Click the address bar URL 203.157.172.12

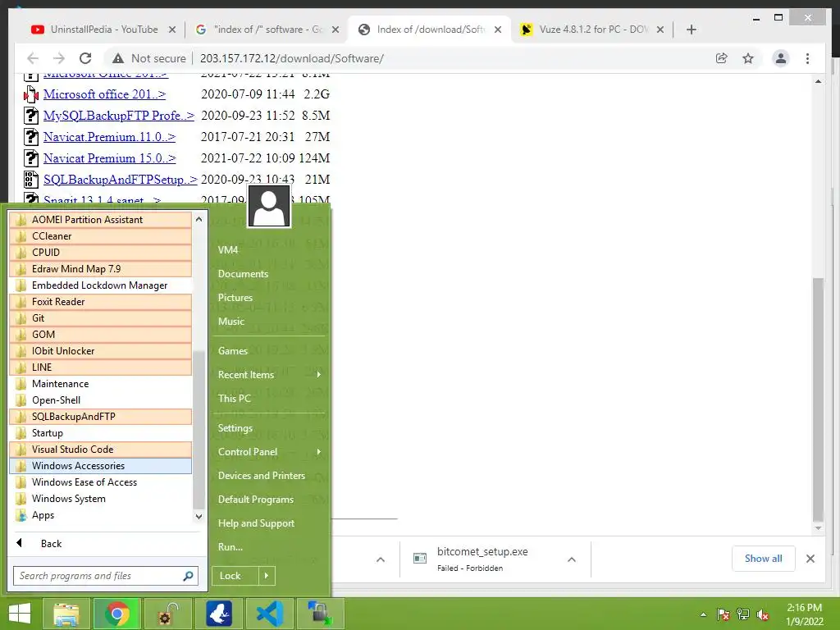click(292, 58)
